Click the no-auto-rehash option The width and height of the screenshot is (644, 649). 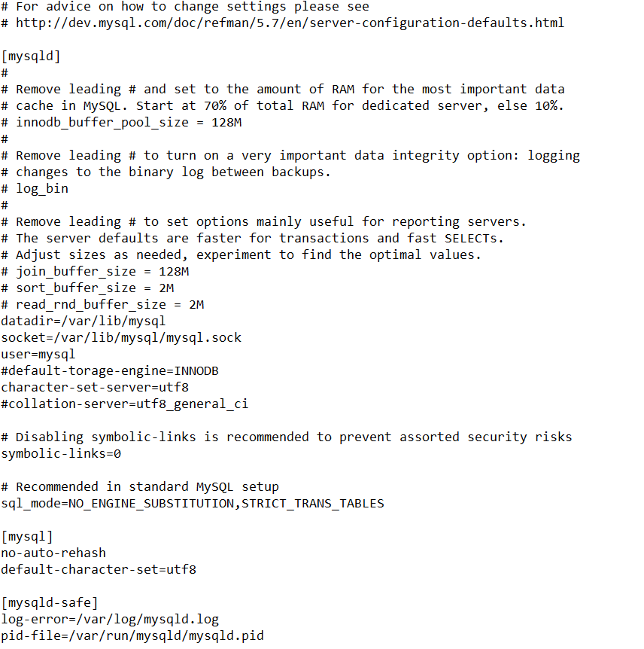tap(53, 553)
